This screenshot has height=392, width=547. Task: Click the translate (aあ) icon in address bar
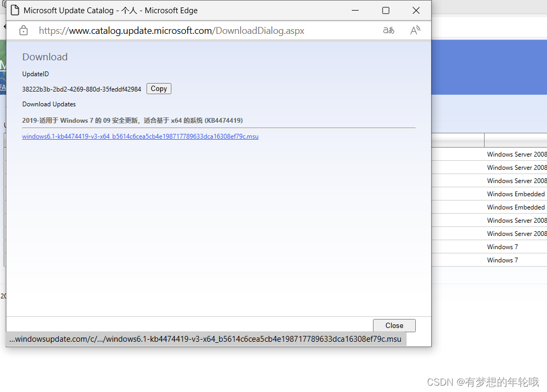[x=388, y=30]
